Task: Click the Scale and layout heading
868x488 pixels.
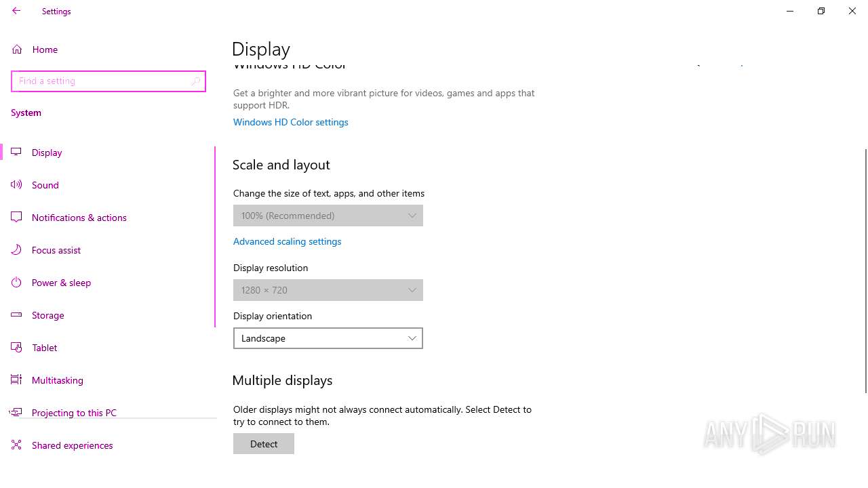Action: 281,165
